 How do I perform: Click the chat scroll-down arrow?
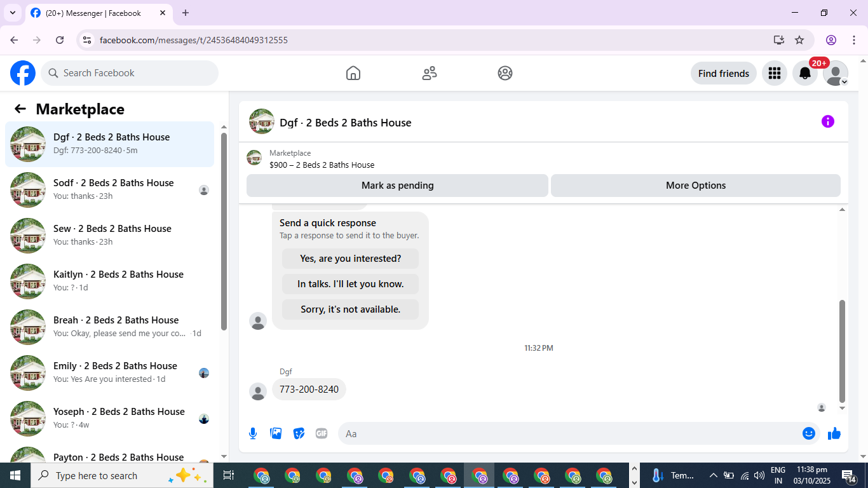843,409
